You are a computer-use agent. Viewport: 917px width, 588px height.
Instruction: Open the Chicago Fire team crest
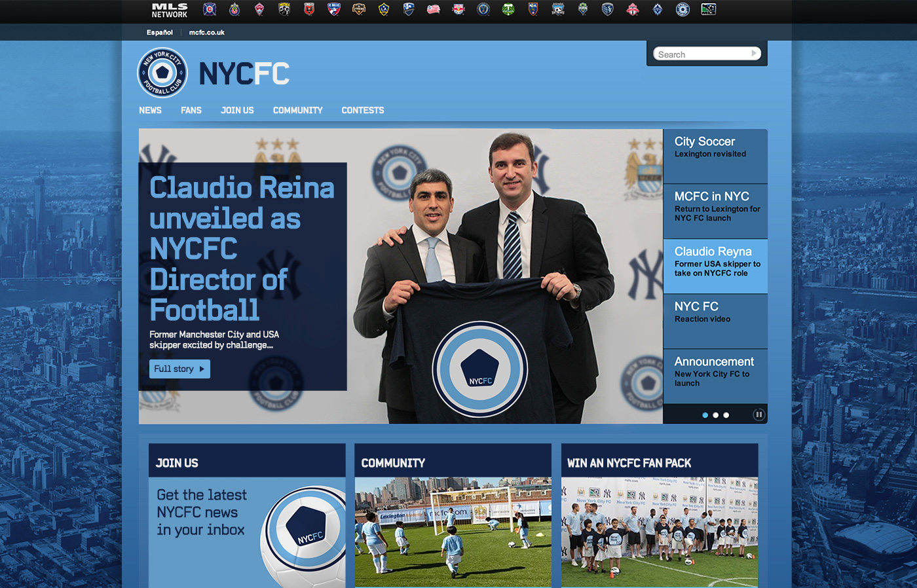point(210,9)
